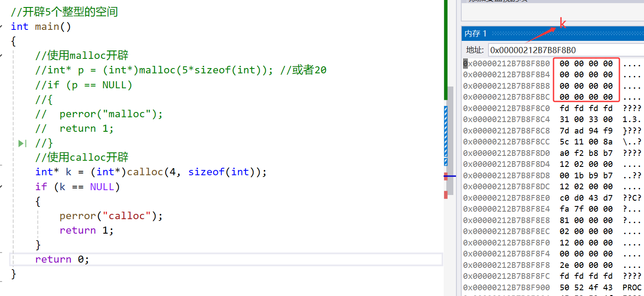This screenshot has width=644, height=296.
Task: Click memory row address 0x00000212B7B8F8C8
Action: coord(507,130)
